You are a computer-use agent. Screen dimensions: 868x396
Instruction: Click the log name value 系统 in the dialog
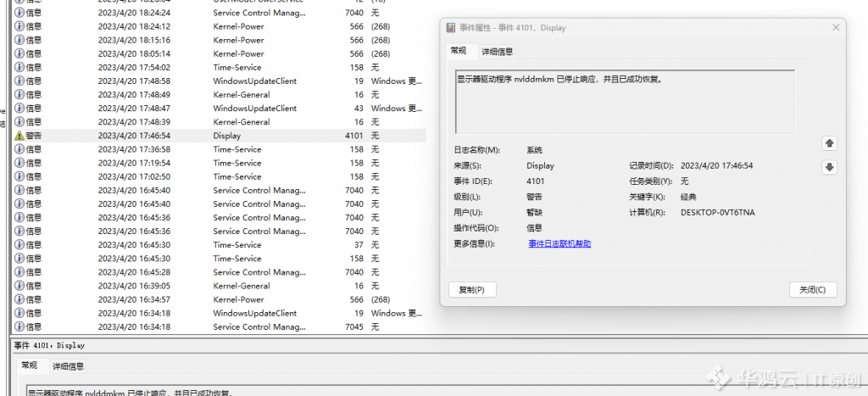point(534,150)
